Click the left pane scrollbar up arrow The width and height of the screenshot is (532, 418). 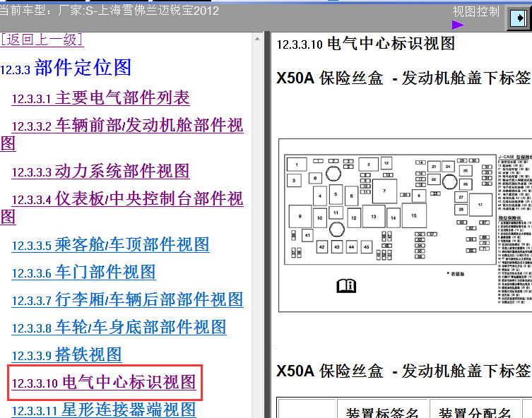[x=257, y=39]
